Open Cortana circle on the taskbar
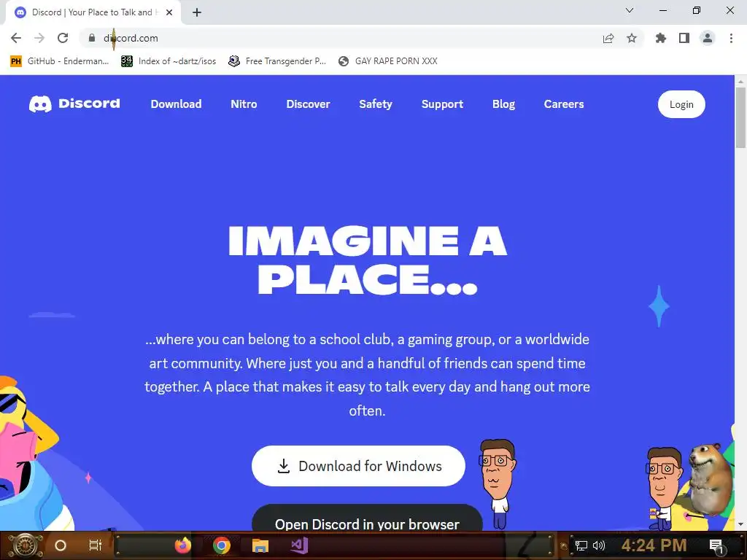 [60, 545]
